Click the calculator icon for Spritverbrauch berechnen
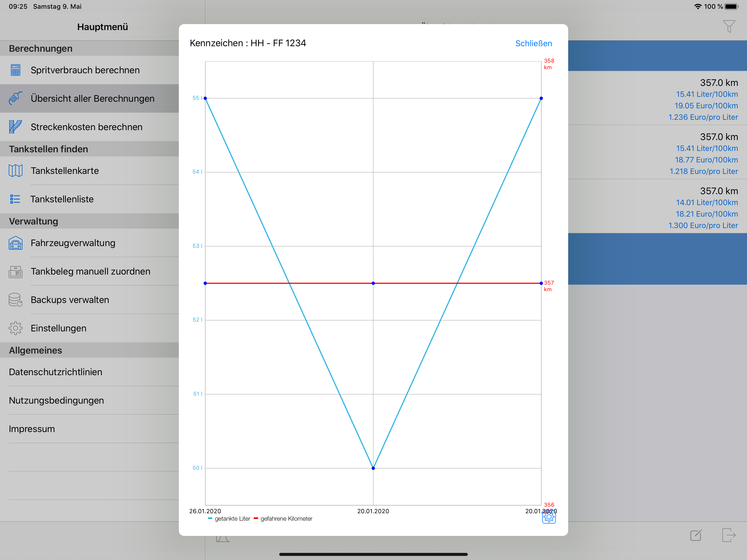Image resolution: width=747 pixels, height=560 pixels. (16, 70)
